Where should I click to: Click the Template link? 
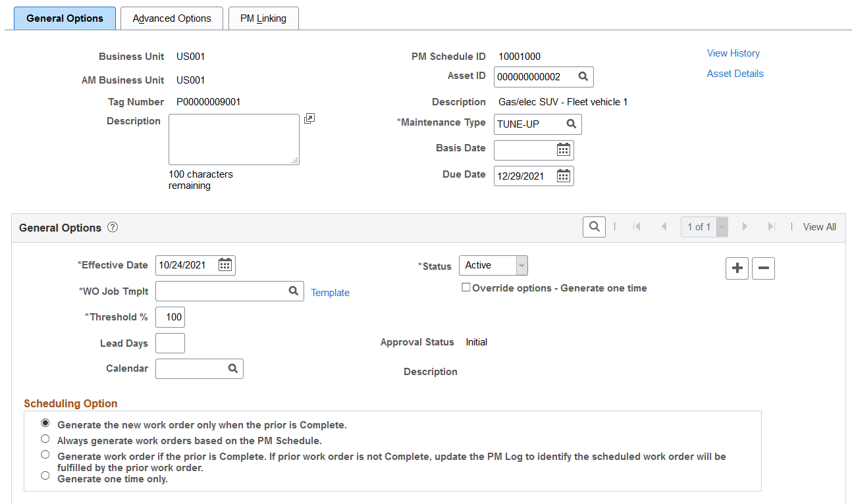pos(331,293)
